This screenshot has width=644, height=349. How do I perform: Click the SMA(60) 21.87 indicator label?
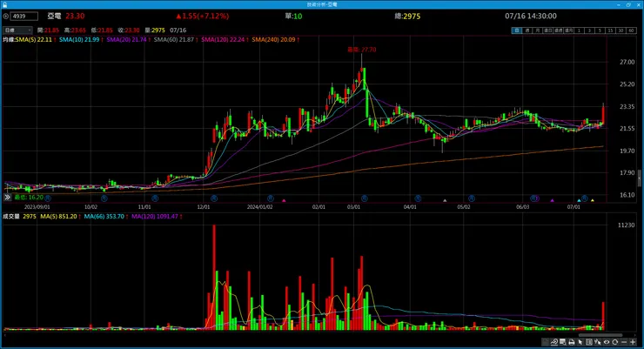tap(174, 40)
